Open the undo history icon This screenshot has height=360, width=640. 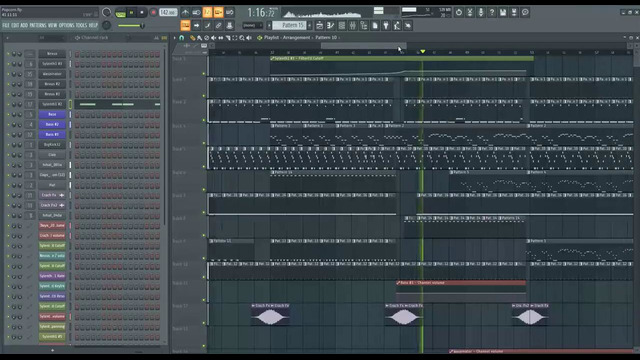[459, 13]
